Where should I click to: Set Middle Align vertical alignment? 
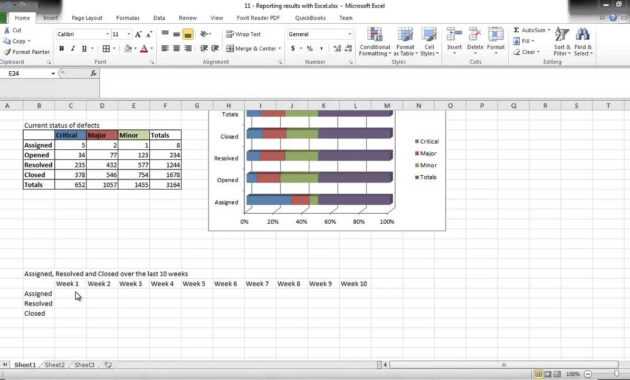click(x=176, y=34)
